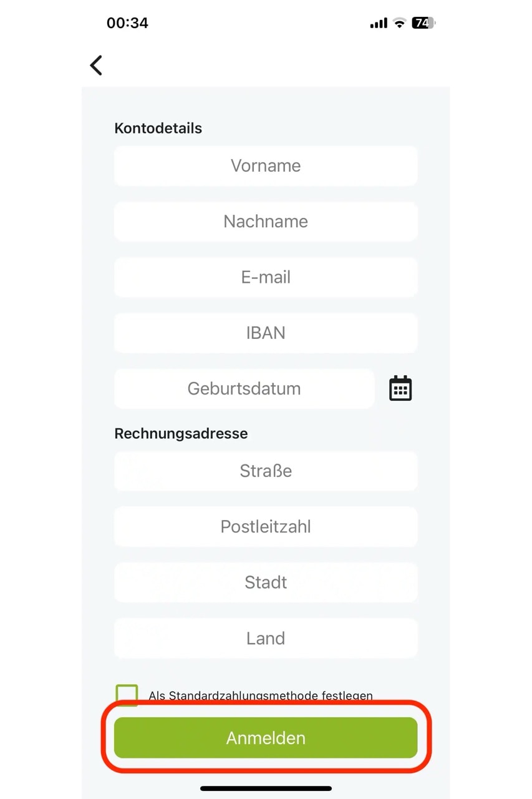Tap the Wi-Fi status icon

pyautogui.click(x=399, y=24)
